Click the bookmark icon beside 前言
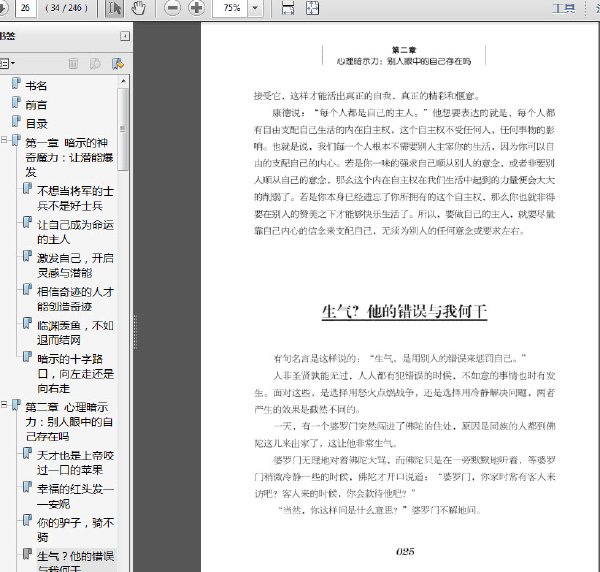Viewport: 600px width, 572px height. coord(16,102)
